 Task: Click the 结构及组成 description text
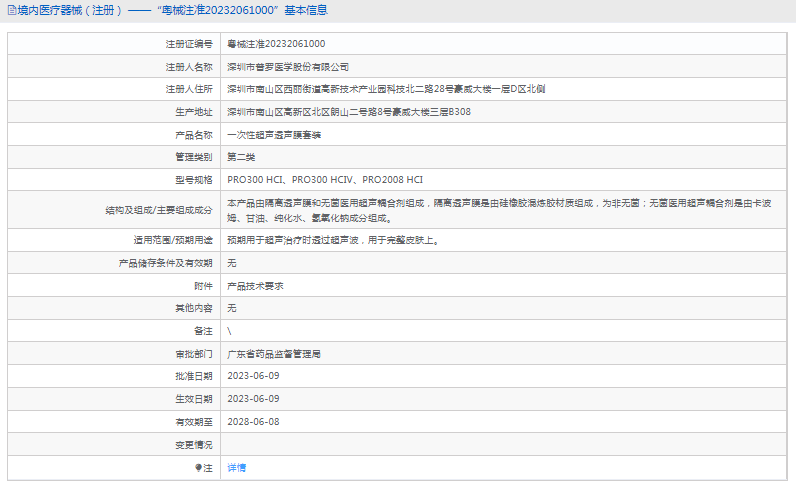pyautogui.click(x=499, y=210)
